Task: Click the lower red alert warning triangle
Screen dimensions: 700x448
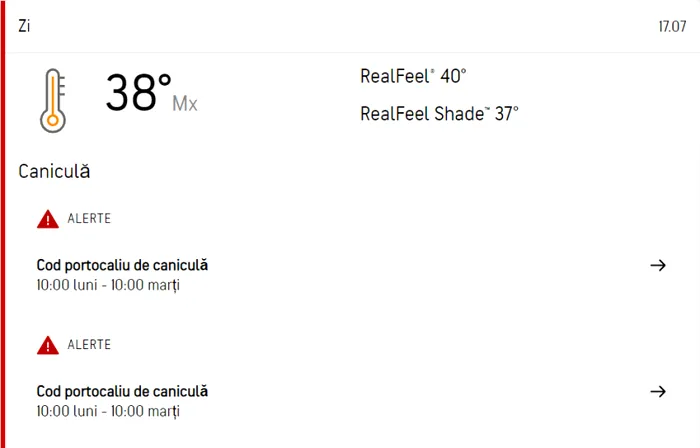Action: [x=48, y=345]
